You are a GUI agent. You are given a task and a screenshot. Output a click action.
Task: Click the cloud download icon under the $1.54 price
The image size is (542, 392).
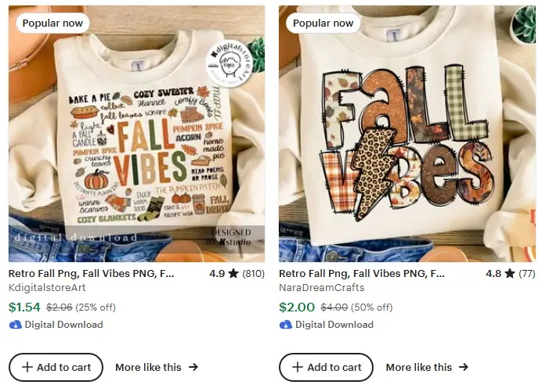pos(15,325)
